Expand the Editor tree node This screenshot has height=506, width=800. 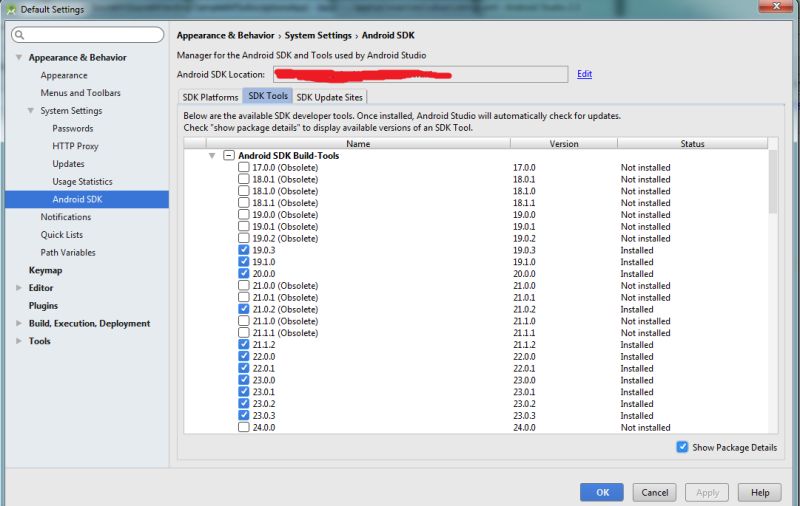coord(19,288)
